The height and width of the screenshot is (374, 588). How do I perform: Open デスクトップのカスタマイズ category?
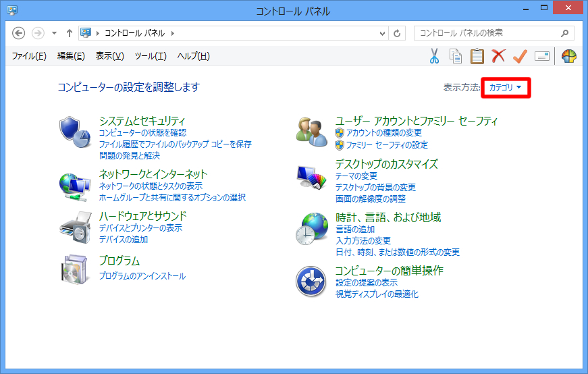click(x=386, y=164)
